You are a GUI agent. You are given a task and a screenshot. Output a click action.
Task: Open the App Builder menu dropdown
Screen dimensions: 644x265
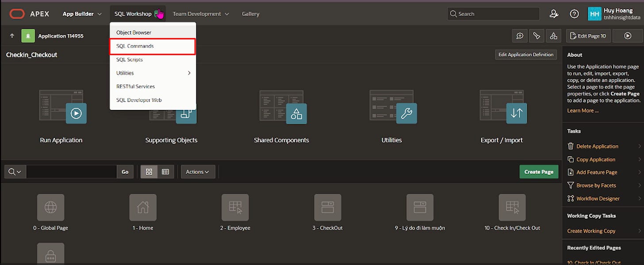(x=82, y=14)
